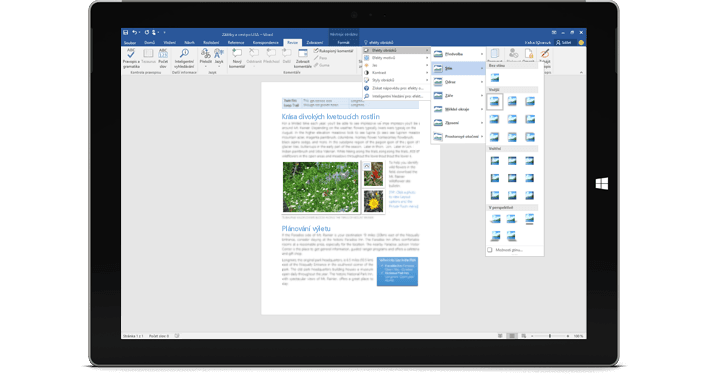
Task: Insert a Nový komentář new comment
Action: [x=237, y=59]
